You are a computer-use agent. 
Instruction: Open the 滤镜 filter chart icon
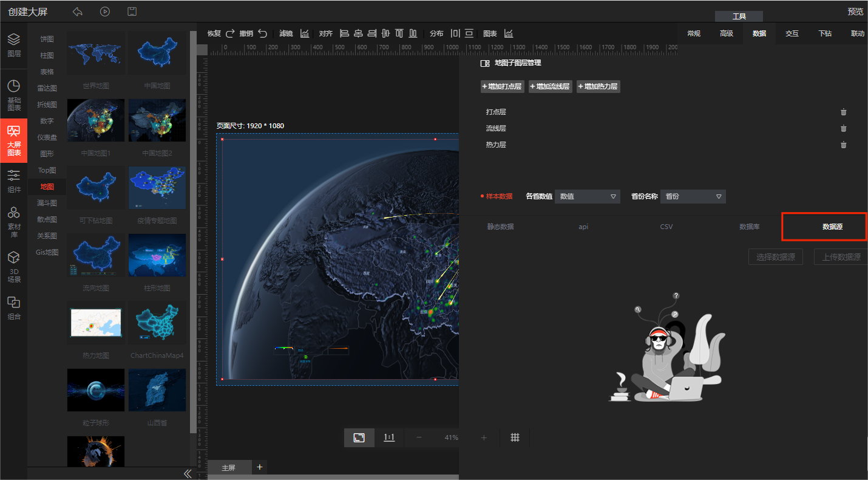[x=305, y=33]
